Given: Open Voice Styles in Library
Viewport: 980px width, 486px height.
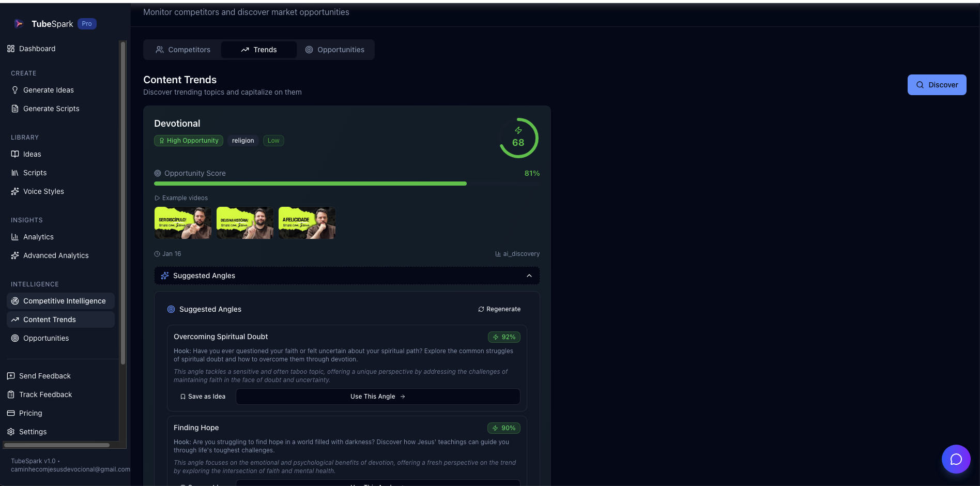Looking at the screenshot, I should (x=43, y=191).
